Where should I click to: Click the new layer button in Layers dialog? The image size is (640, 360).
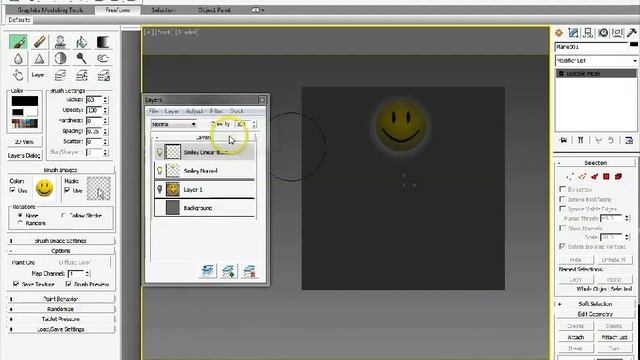208,271
